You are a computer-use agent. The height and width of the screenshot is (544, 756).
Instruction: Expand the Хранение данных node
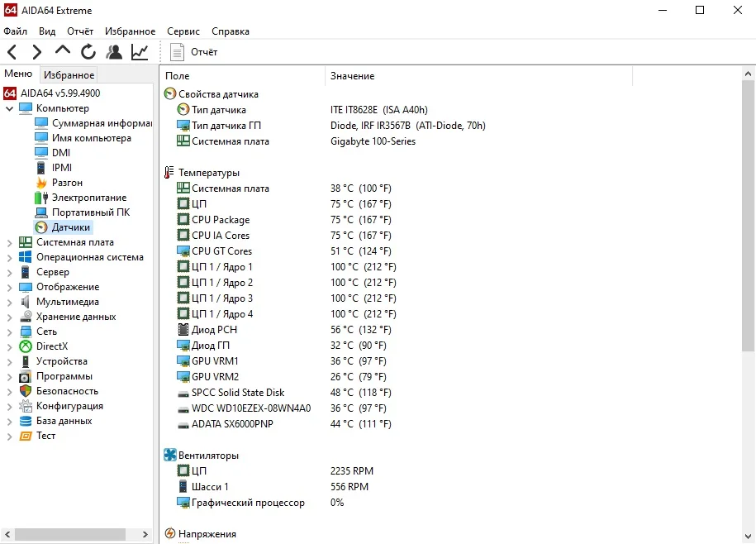point(9,317)
